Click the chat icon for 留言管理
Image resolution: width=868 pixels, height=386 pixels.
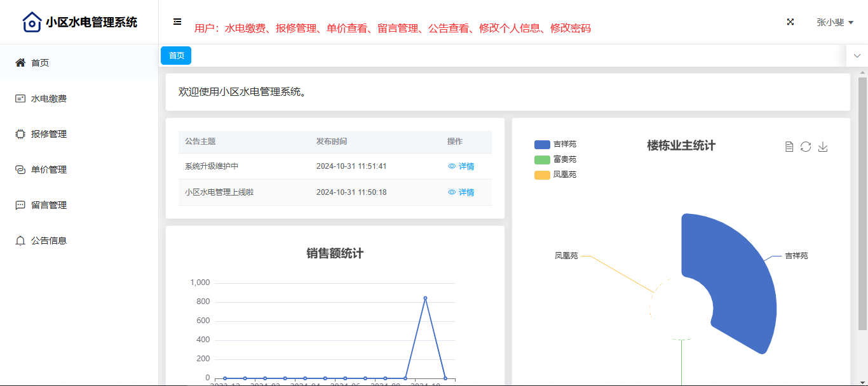20,205
